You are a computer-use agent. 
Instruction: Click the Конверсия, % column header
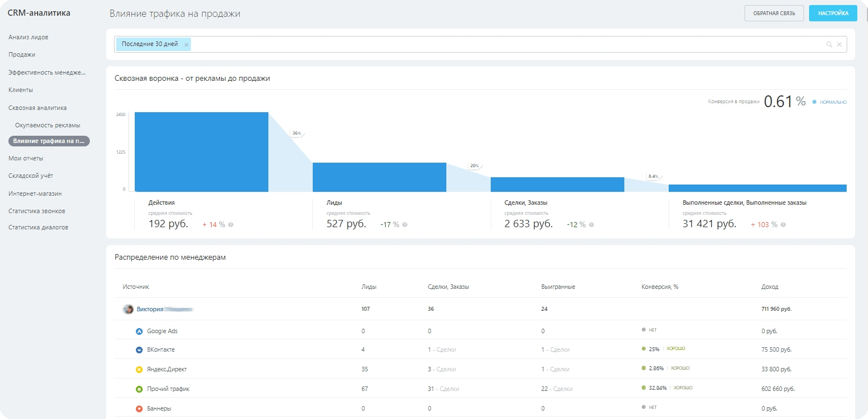(660, 287)
